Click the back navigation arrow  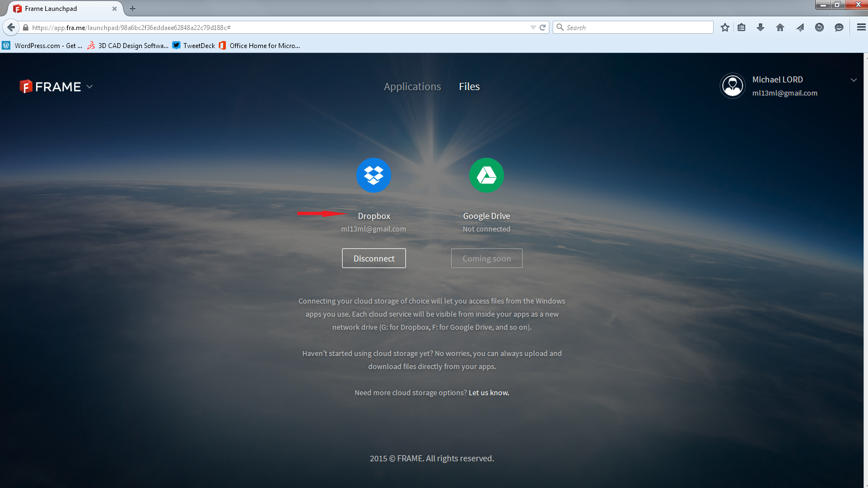[11, 27]
